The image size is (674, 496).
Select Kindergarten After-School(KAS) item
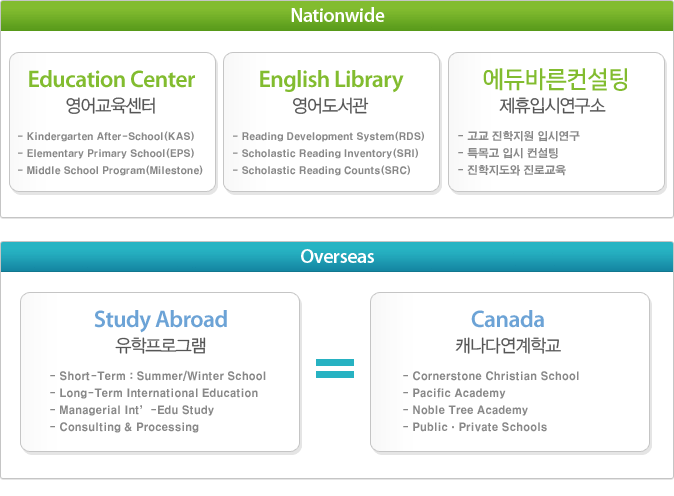[x=111, y=136]
